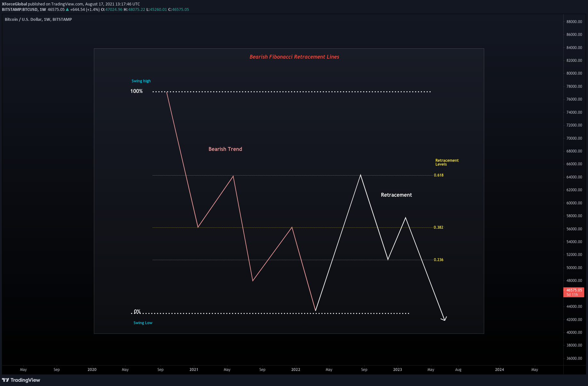Click the '100%' level label
The height and width of the screenshot is (386, 588).
[137, 91]
